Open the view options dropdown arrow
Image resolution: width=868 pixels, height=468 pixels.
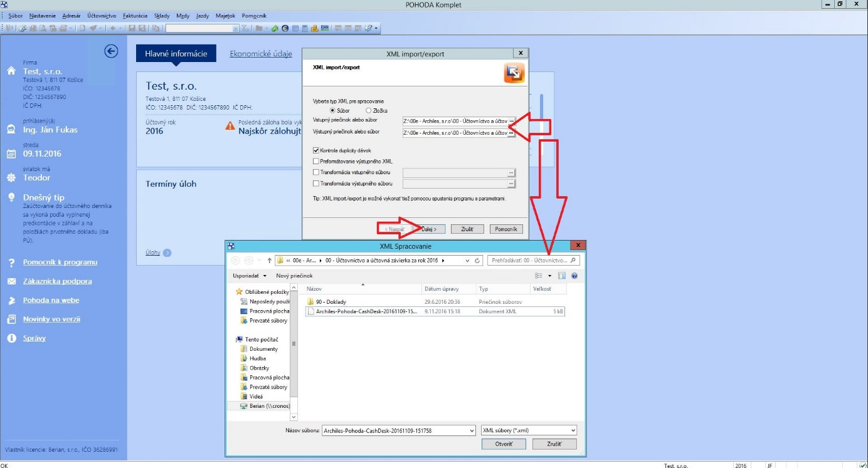(550, 276)
